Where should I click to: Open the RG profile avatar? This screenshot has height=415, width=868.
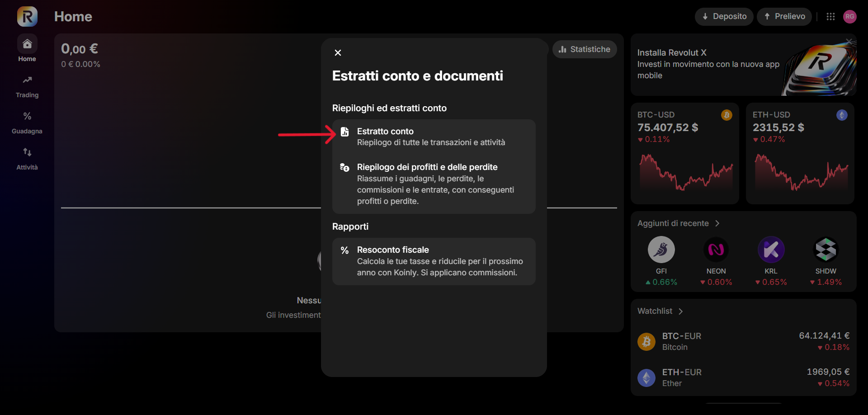850,17
